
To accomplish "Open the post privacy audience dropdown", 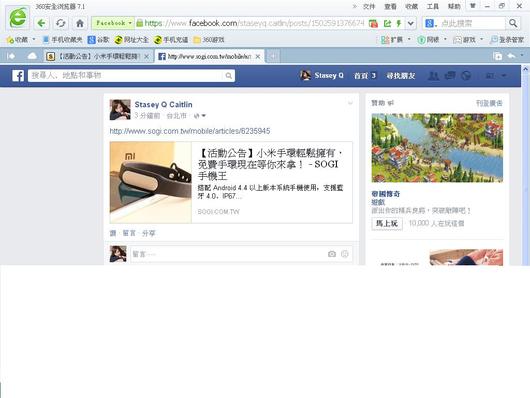I will [200, 116].
